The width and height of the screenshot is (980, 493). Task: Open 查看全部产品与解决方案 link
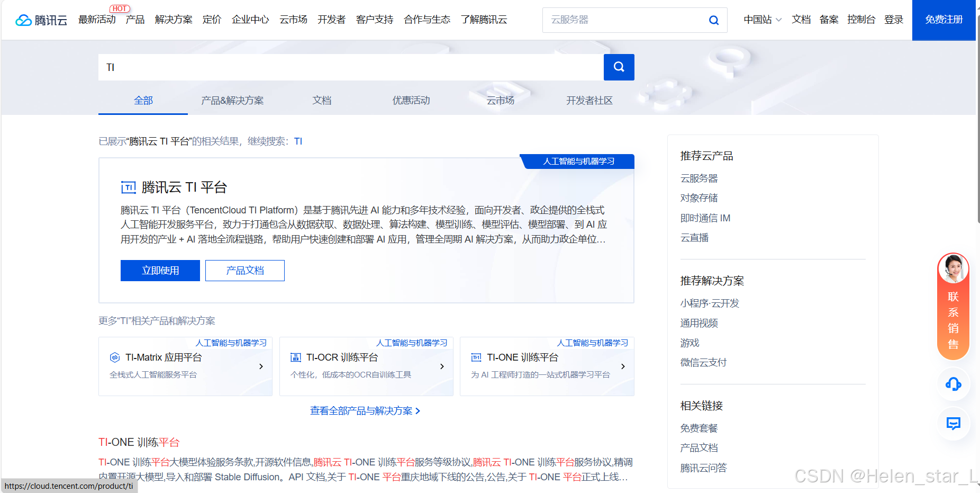[365, 411]
